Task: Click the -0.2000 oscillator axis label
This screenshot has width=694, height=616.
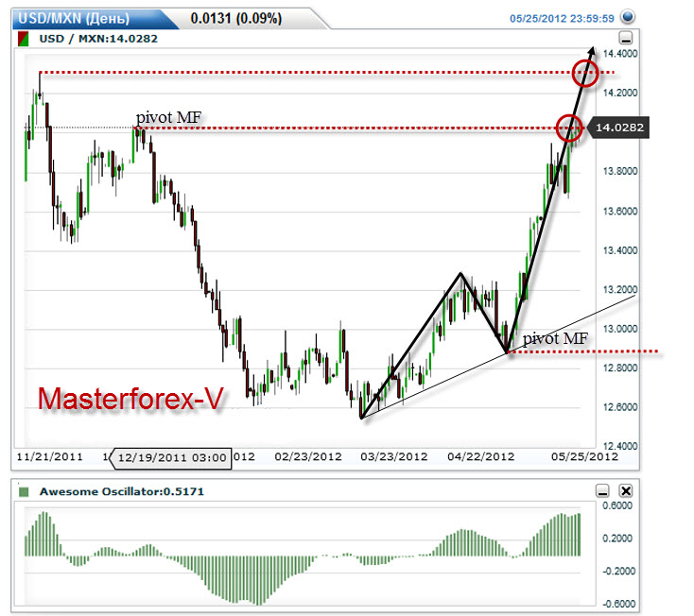Action: [618, 572]
